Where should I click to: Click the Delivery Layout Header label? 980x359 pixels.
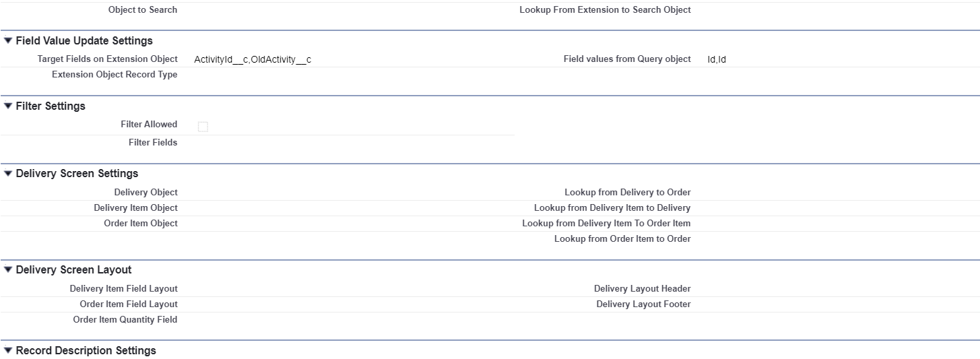(x=642, y=289)
